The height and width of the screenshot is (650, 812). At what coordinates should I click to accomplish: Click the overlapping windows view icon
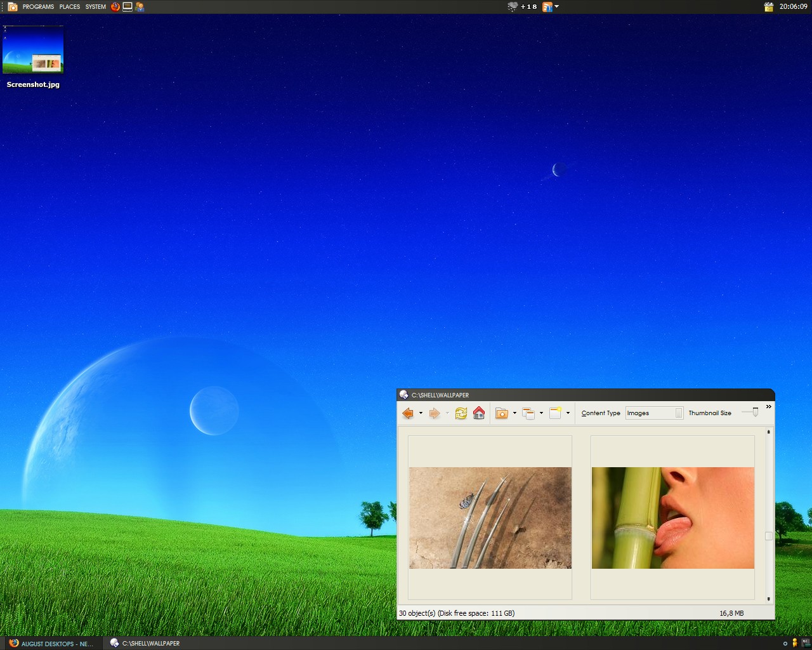(528, 413)
